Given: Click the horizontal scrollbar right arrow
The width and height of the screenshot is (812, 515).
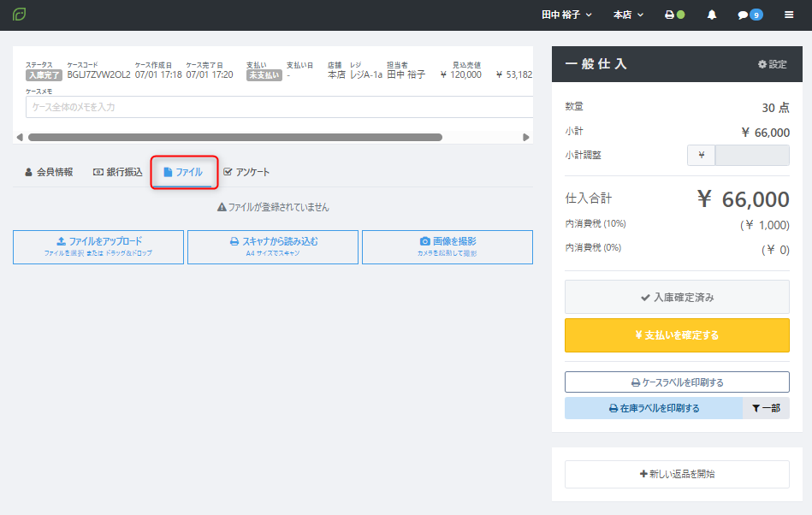Looking at the screenshot, I should point(526,137).
